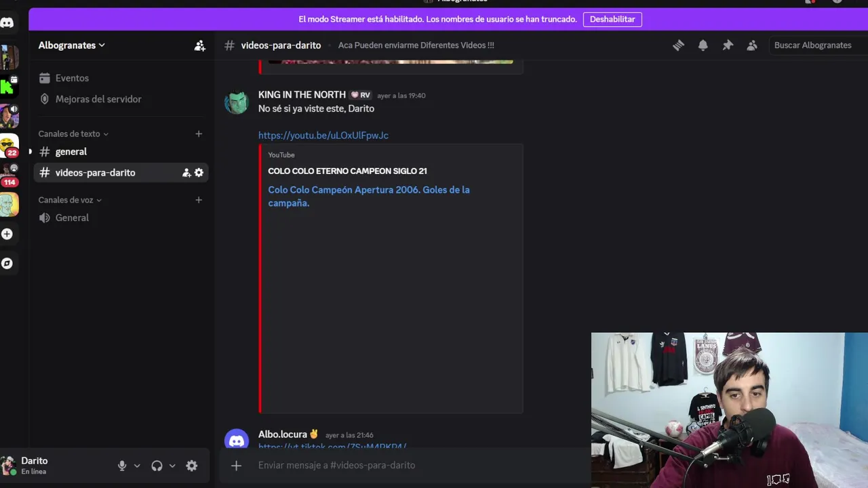Viewport: 868px width, 488px height.
Task: Show pinned messages via the pin icon
Action: (x=728, y=45)
